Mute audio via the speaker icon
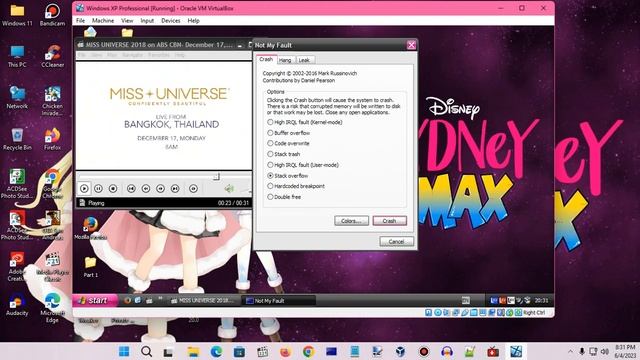Viewport: 640px width, 360px height. [229, 189]
